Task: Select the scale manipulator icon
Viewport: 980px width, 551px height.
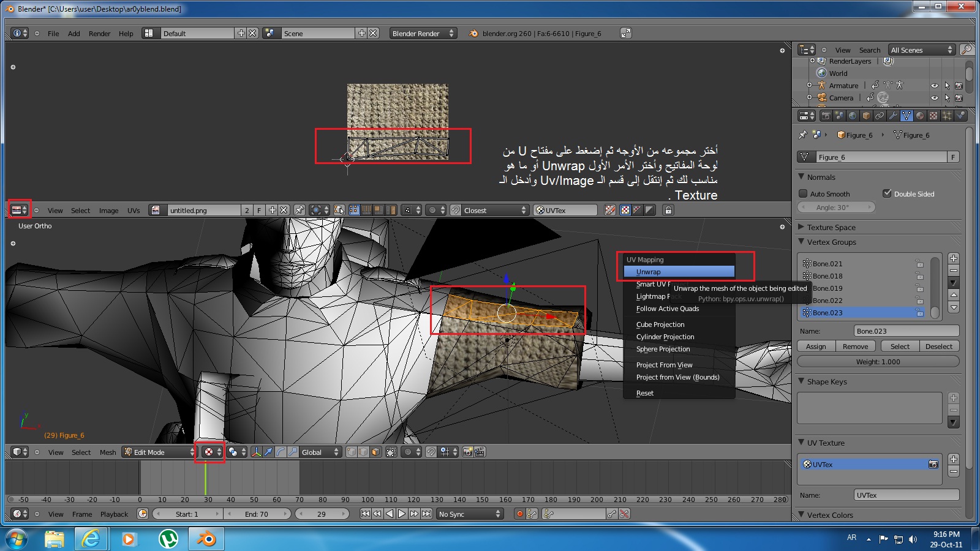Action: (293, 452)
